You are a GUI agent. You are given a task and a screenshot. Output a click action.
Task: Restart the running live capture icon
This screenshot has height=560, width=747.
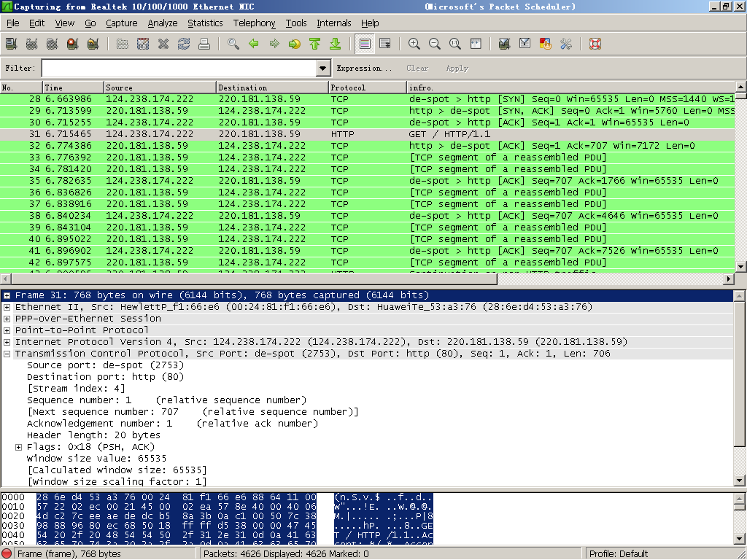click(x=93, y=44)
